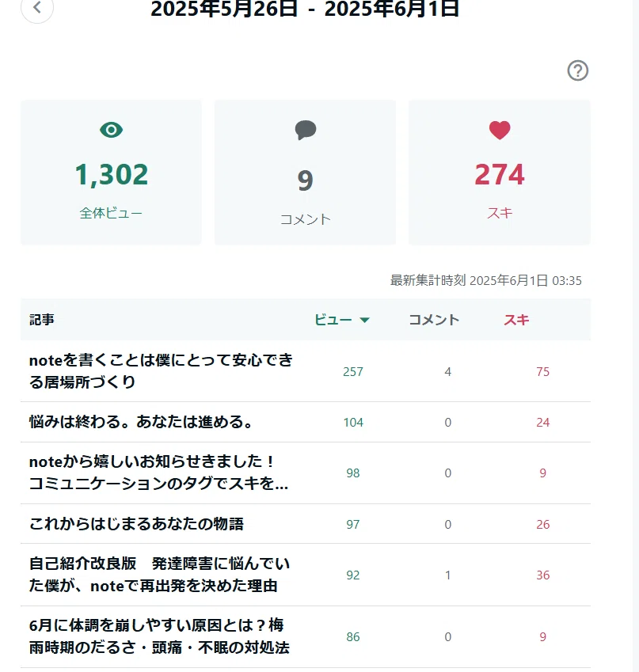639x672 pixels.
Task: Go to the previous week using the back arrow
Action: pos(37,7)
